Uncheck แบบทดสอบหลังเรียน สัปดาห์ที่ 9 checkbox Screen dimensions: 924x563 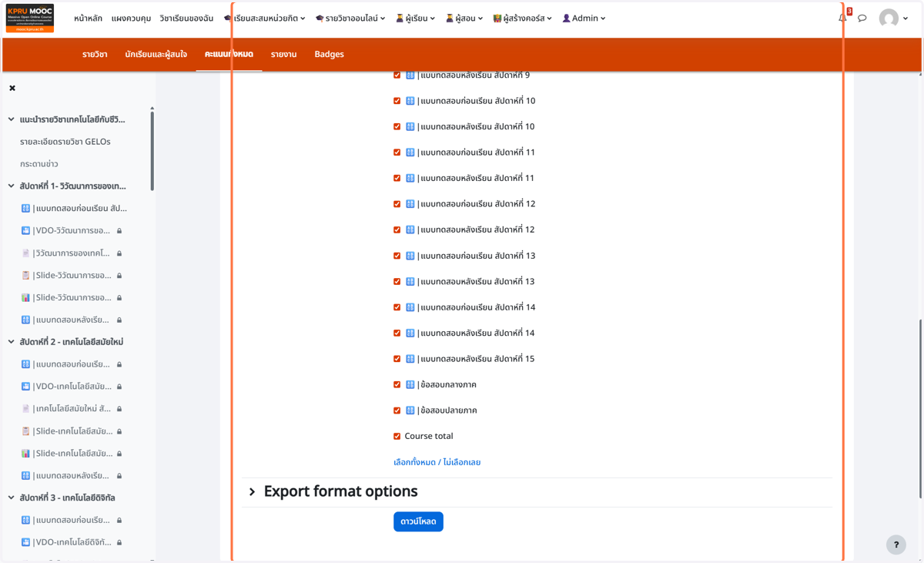[397, 75]
